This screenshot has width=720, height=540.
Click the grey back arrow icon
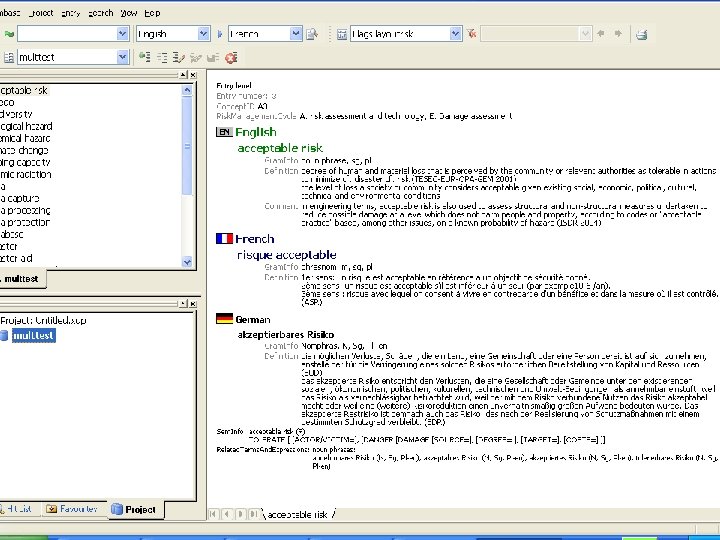601,34
